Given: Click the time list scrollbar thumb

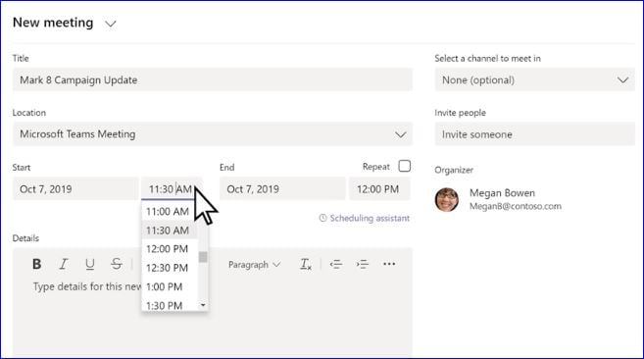Looking at the screenshot, I should tap(203, 257).
